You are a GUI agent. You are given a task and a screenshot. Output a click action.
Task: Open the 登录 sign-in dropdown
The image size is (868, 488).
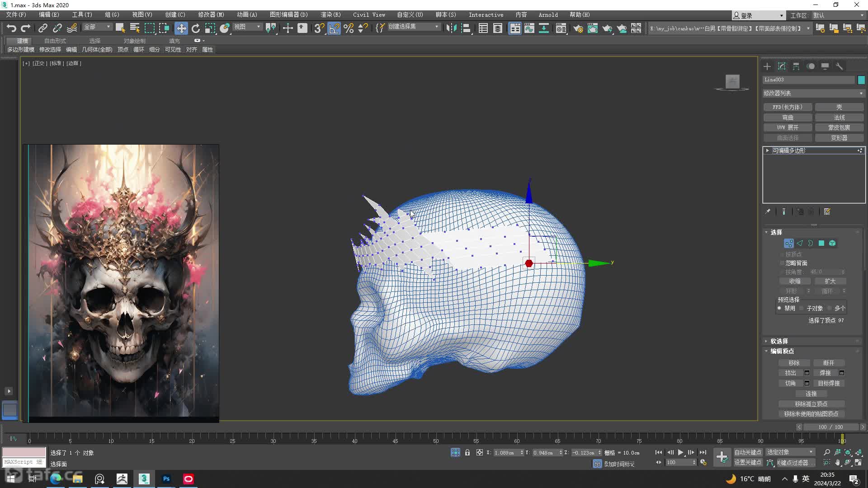click(x=759, y=15)
